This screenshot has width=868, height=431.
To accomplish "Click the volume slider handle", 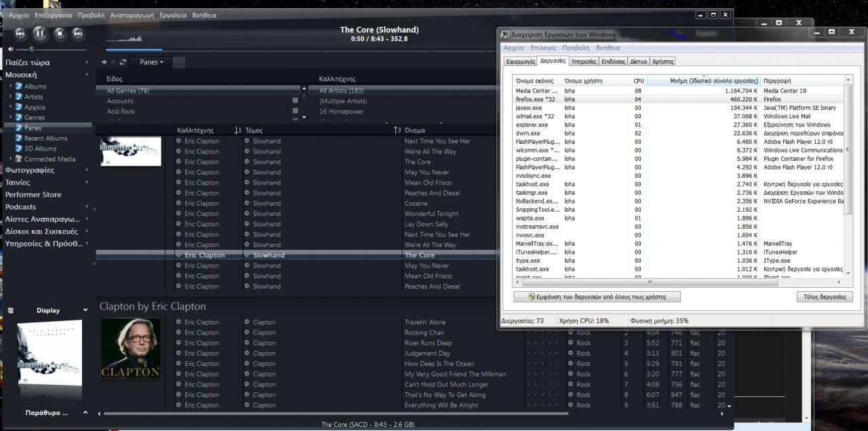I will tap(31, 49).
